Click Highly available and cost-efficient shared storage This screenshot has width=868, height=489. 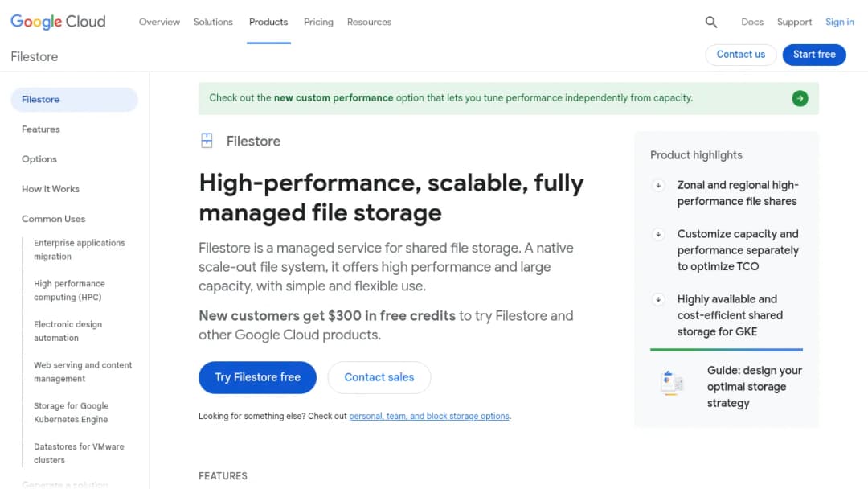(730, 315)
